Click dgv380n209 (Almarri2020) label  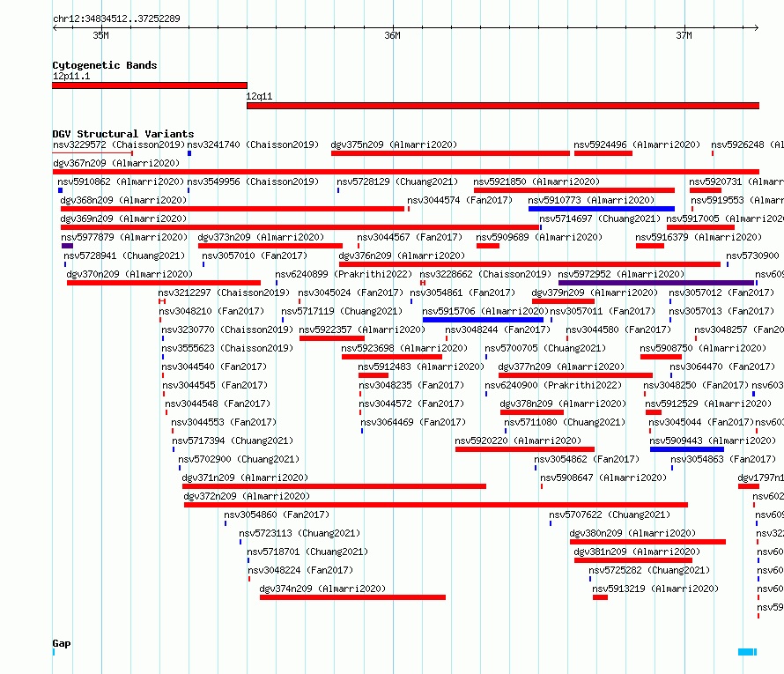point(633,533)
